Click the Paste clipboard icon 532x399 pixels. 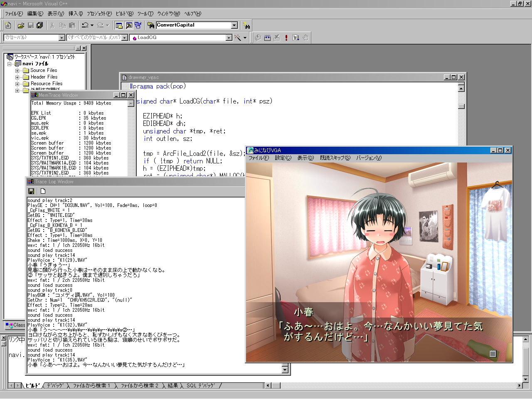72,25
